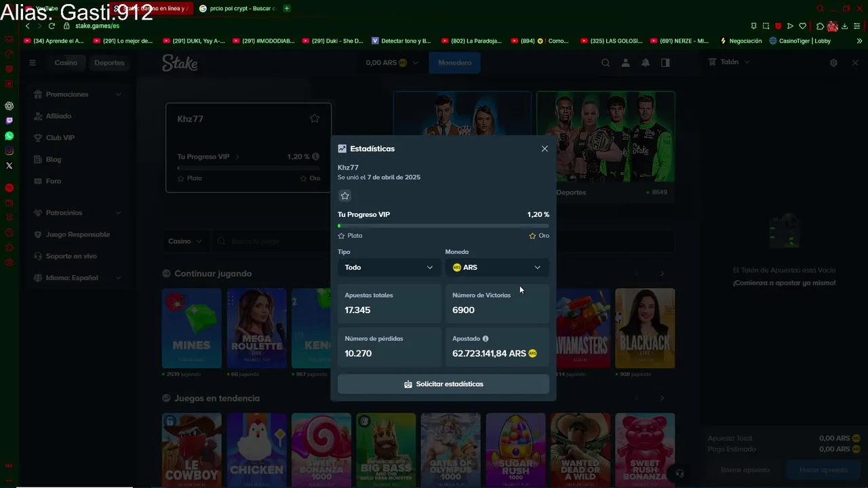Click the ARS coin icon beside 62.723.141,84
Viewport: 868px width, 488px height.
pos(532,353)
